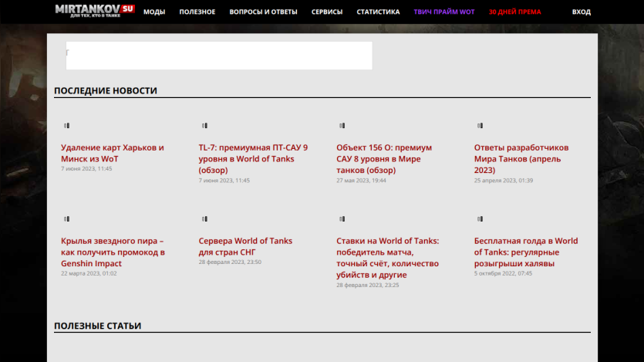Open Объект 156 О премиум САУ article
644x362 pixels.
[384, 158]
